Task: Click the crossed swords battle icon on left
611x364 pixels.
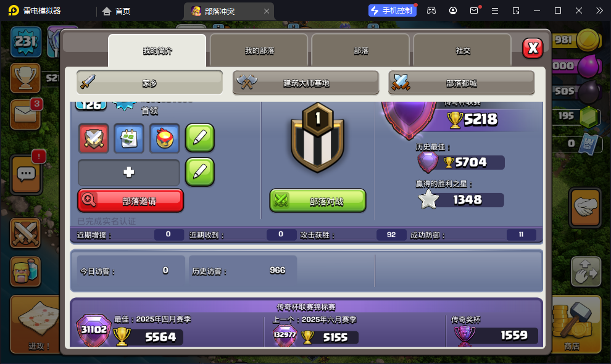Action: pyautogui.click(x=25, y=233)
